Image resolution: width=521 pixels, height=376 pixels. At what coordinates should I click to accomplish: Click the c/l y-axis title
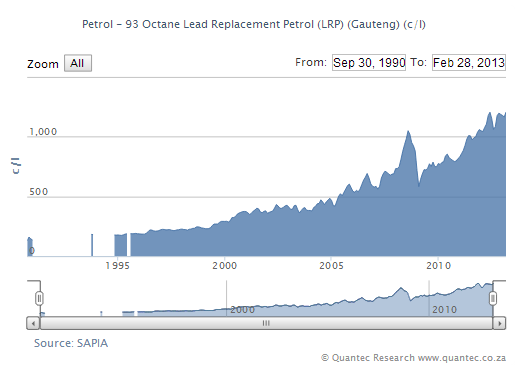point(16,166)
